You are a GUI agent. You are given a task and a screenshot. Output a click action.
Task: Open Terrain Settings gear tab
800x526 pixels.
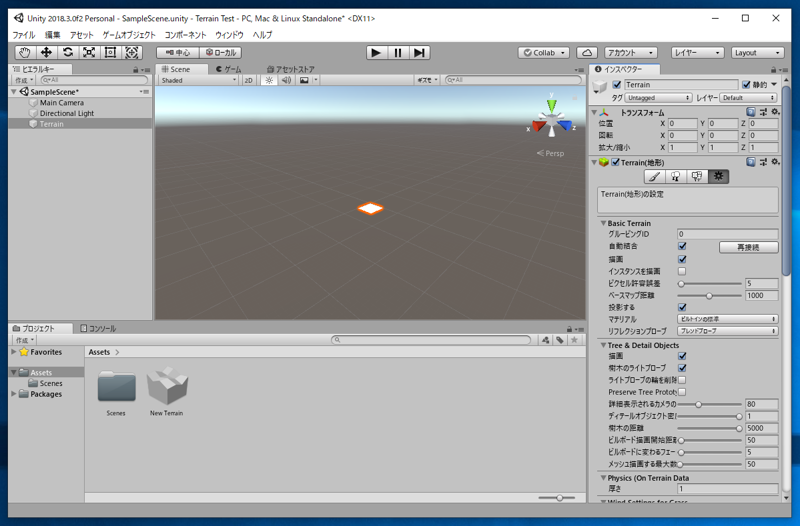[718, 177]
